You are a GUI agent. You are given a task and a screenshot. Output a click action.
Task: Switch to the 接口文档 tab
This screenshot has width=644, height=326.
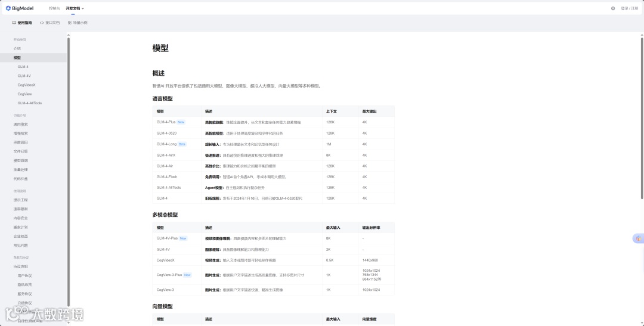click(49, 23)
